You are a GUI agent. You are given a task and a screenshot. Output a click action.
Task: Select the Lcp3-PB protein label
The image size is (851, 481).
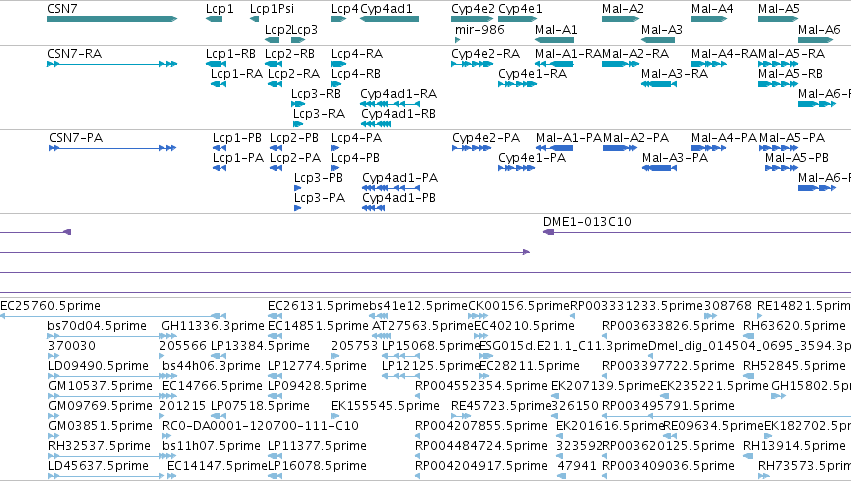318,178
